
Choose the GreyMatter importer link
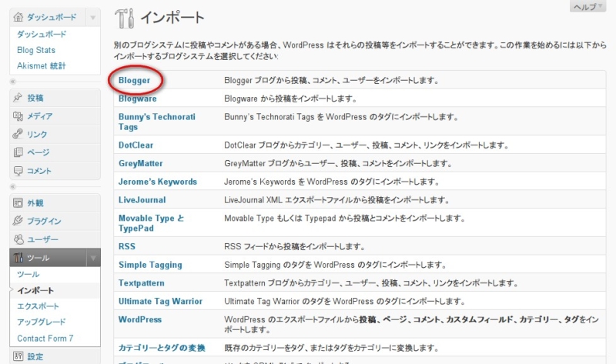click(140, 163)
